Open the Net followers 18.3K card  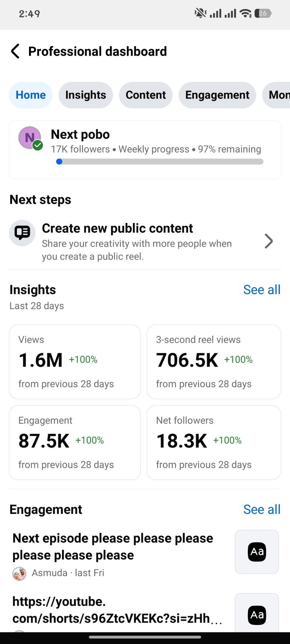(214, 443)
